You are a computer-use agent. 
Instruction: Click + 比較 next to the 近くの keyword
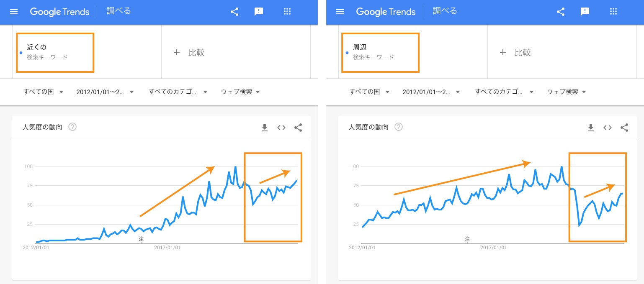(x=189, y=52)
